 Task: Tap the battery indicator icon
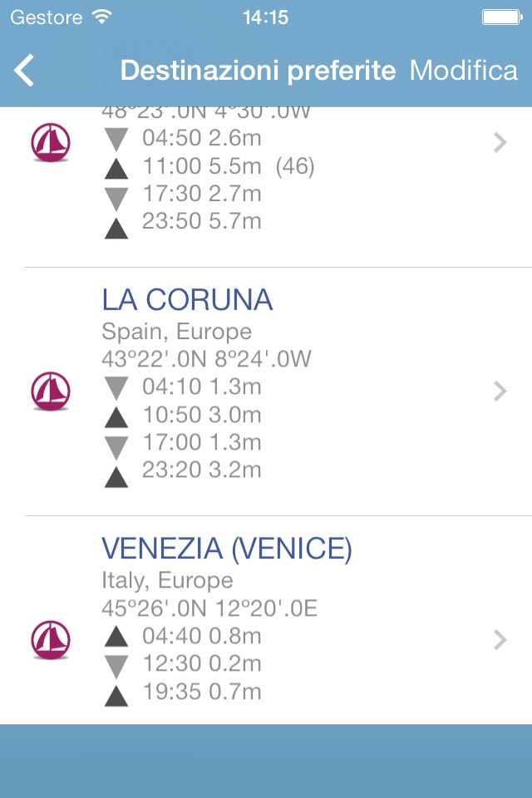pyautogui.click(x=502, y=17)
